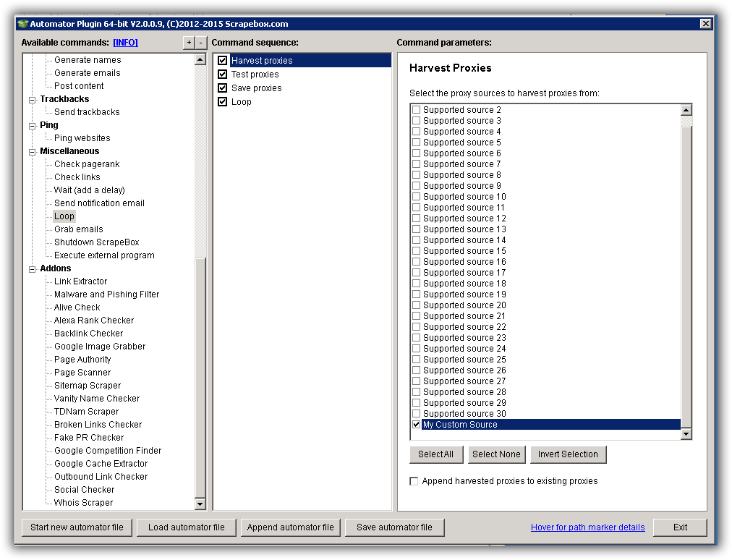
Task: Click Start new automator file
Action: pos(77,527)
